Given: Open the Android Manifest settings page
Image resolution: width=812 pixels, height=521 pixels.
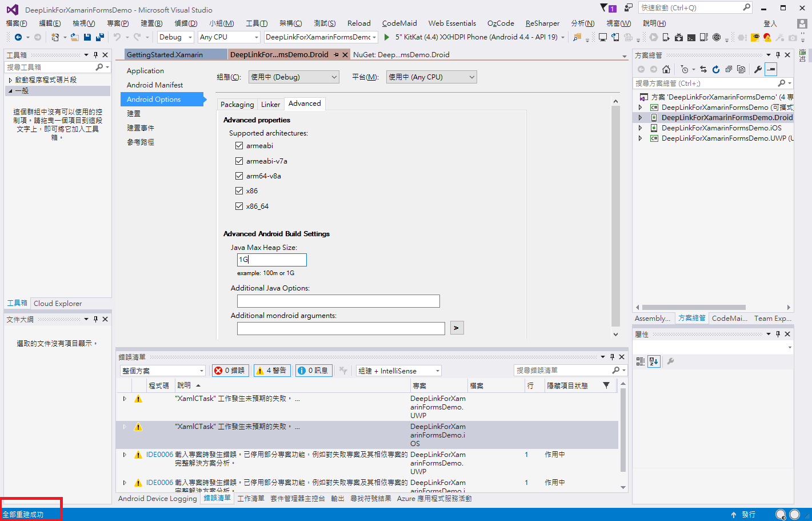Looking at the screenshot, I should [x=155, y=85].
